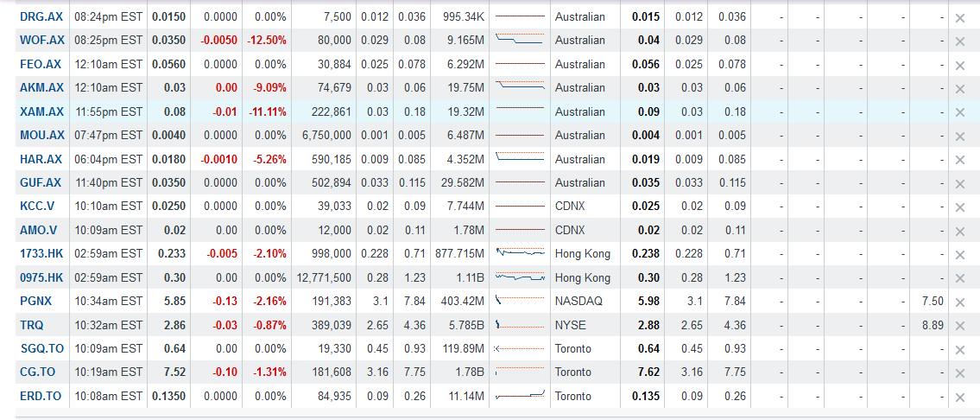The height and width of the screenshot is (420, 980).
Task: Remove ERD.TO row via X icon
Action: pyautogui.click(x=960, y=398)
